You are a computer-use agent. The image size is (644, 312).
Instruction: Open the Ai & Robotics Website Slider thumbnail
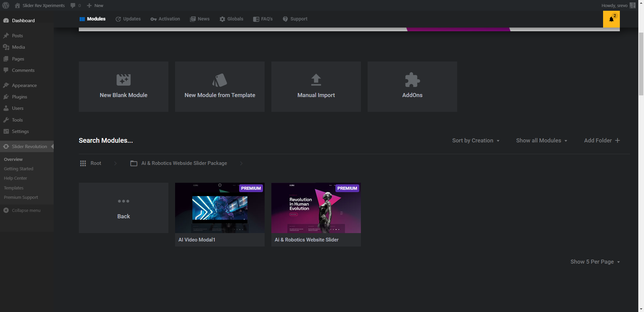point(316,208)
